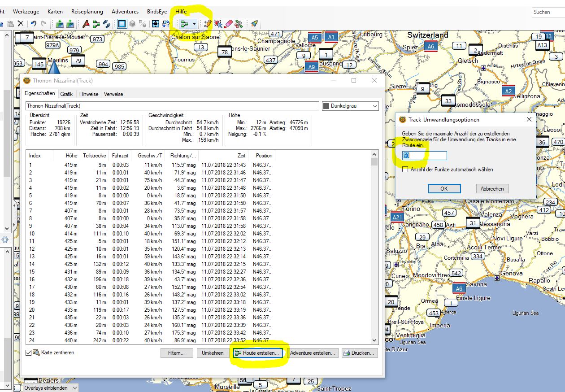Select the pencil insert tool
The image size is (565, 392).
(x=207, y=24)
